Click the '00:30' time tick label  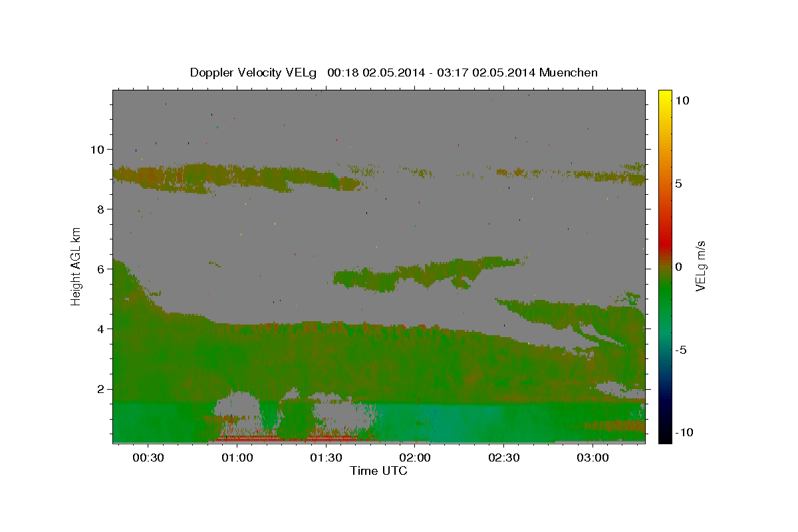[148, 458]
